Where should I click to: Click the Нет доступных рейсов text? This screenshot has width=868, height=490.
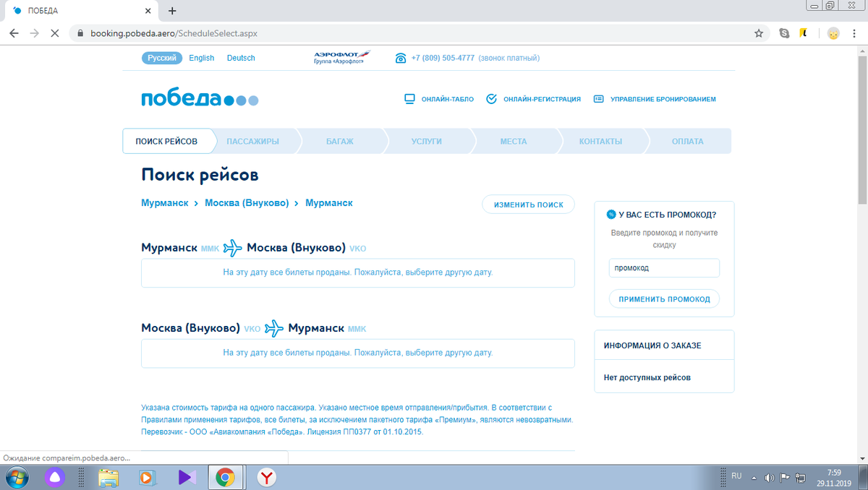click(647, 378)
